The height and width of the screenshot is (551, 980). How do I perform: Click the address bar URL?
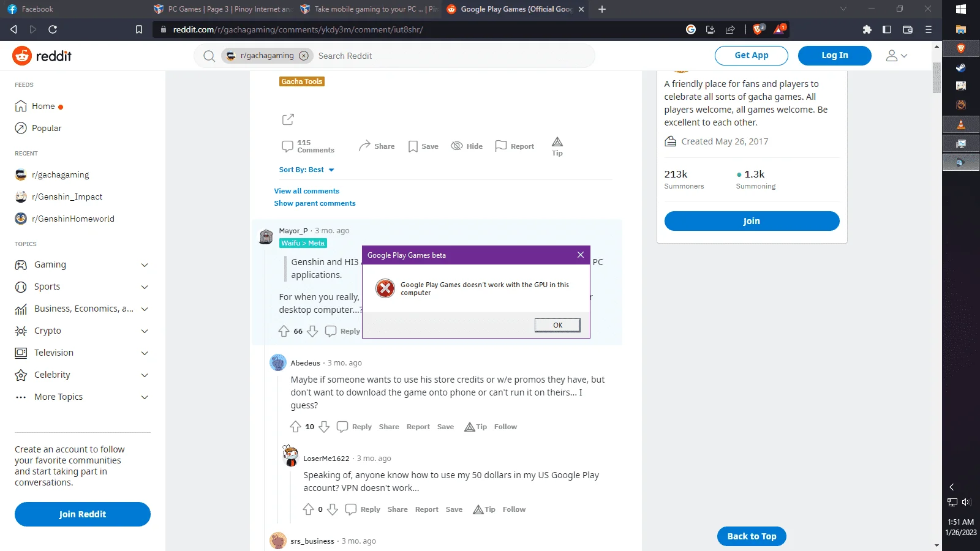[x=298, y=29]
